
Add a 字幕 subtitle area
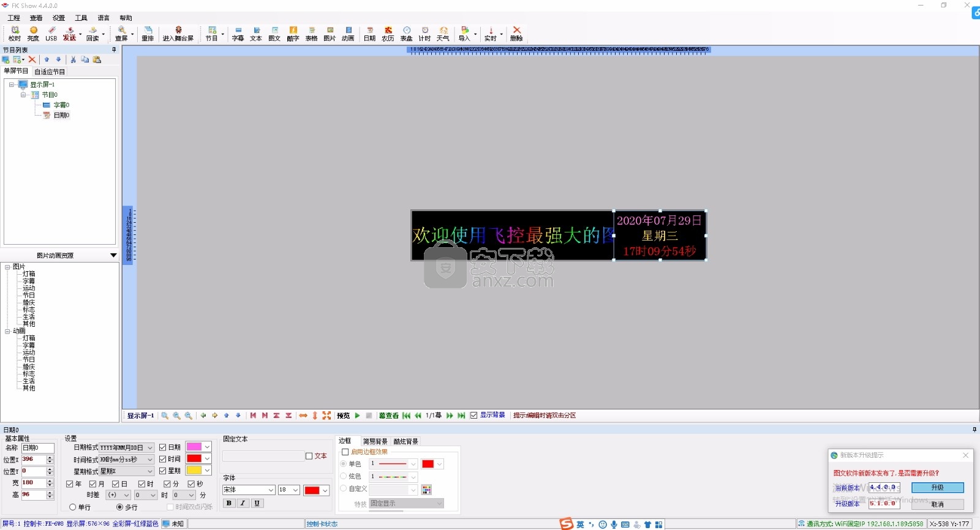tap(238, 34)
